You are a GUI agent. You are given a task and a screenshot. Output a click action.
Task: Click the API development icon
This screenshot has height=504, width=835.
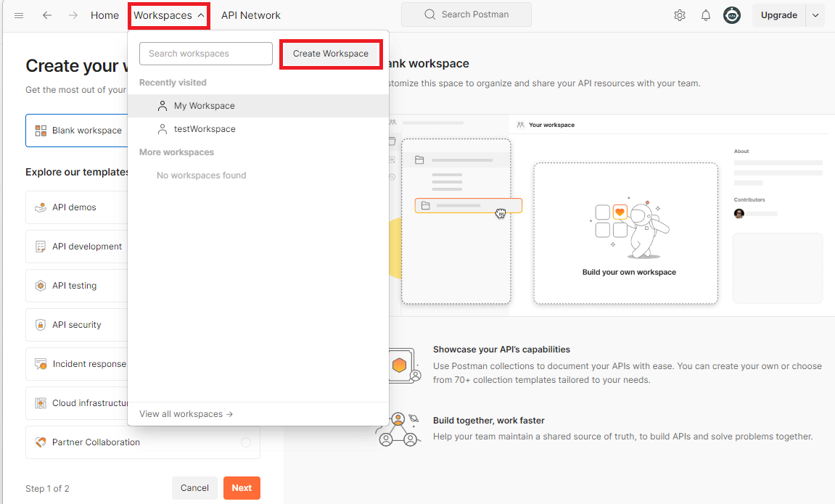click(41, 247)
